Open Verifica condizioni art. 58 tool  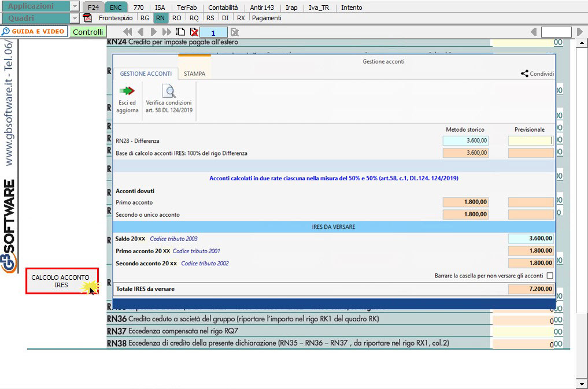169,91
